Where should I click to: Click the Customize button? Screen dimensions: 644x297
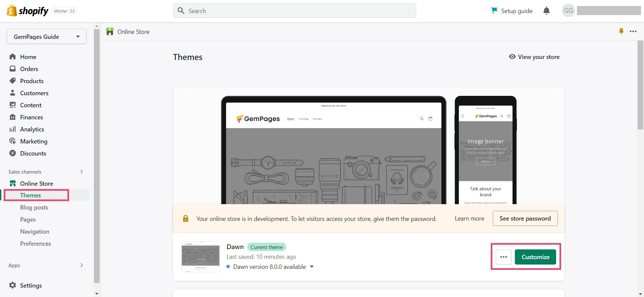535,257
